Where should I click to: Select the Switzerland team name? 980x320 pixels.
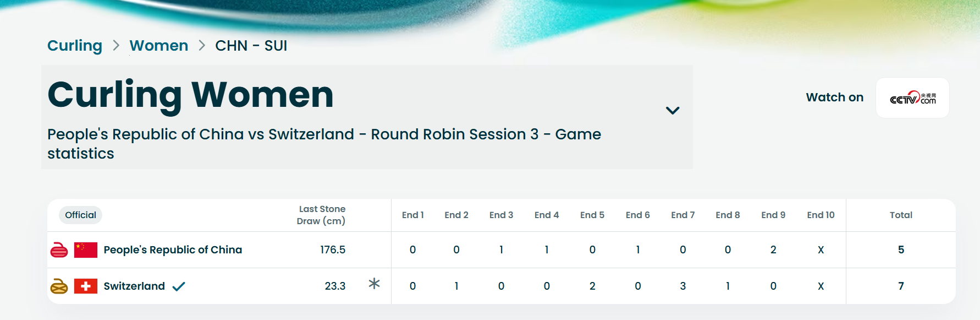(134, 286)
